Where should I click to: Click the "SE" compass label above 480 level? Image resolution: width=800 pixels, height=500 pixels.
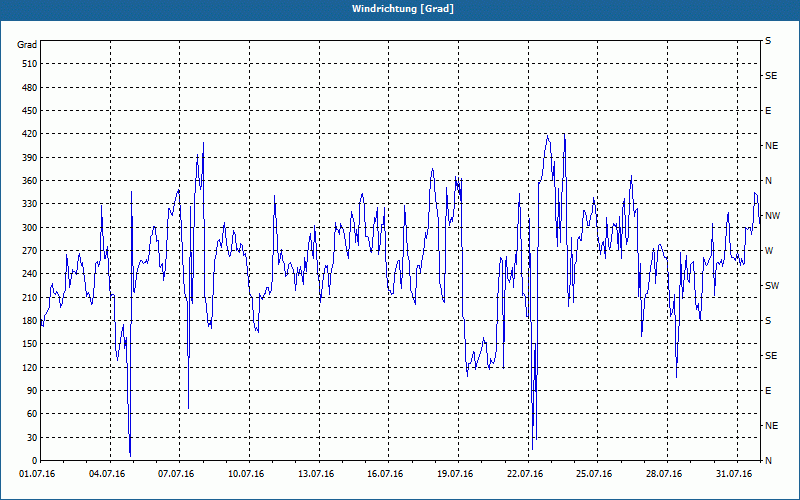(771, 76)
